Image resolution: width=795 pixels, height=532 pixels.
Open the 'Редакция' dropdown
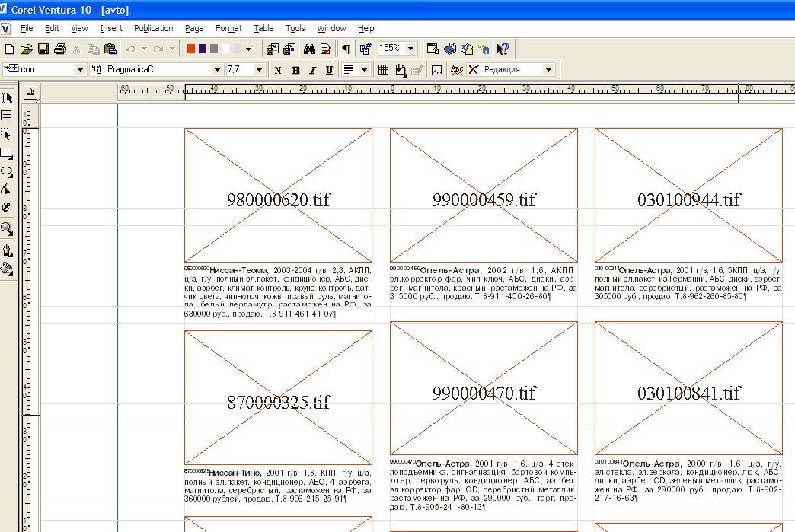point(548,69)
